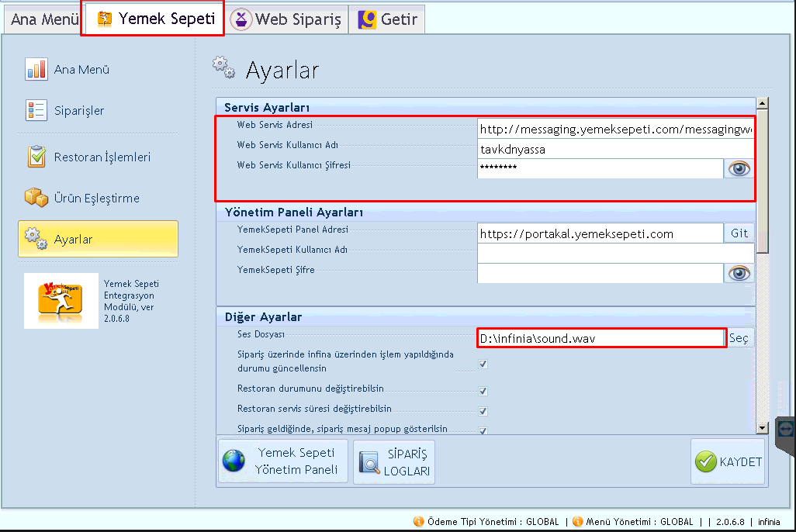The image size is (796, 532).
Task: Click the Yönetim Paneli Ayarları section header
Action: (x=294, y=212)
